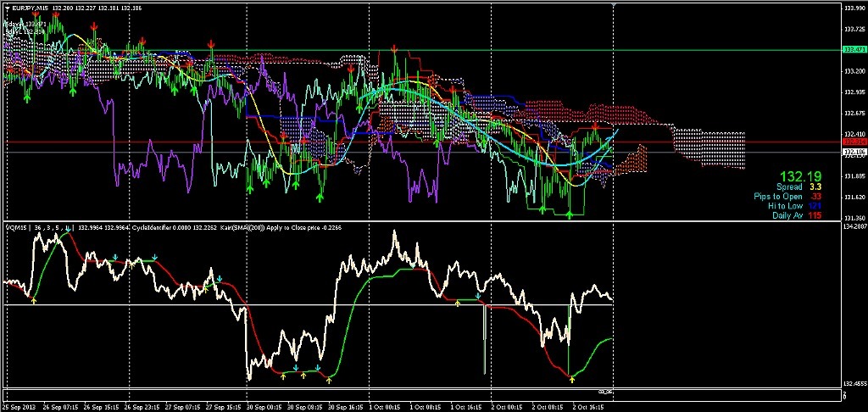
Task: Click the Hi to Low label
Action: coord(785,205)
